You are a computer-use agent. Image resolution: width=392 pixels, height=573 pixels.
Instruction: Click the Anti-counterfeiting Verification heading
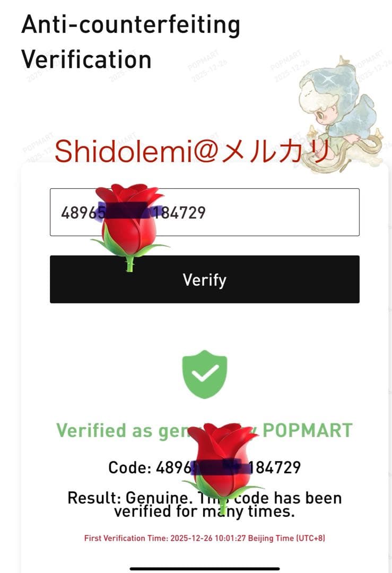tap(130, 42)
